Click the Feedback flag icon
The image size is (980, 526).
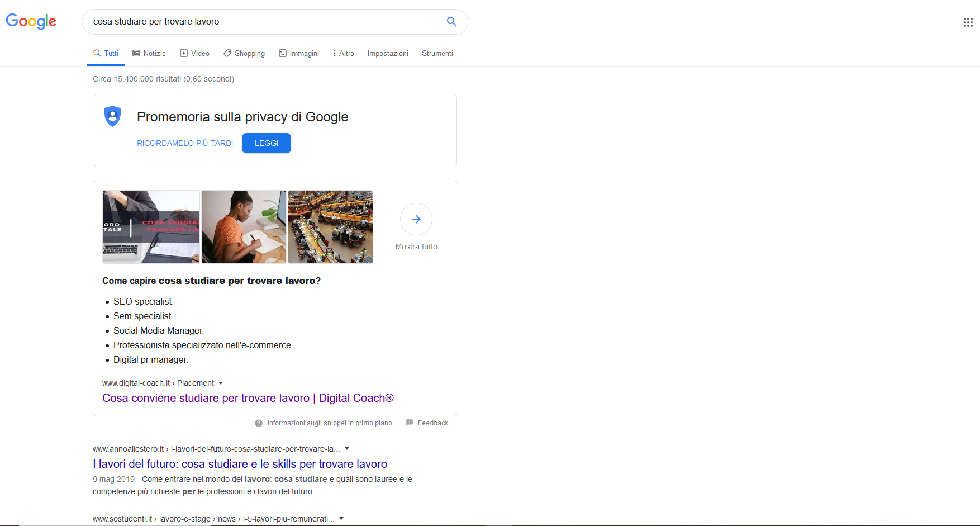click(x=410, y=423)
